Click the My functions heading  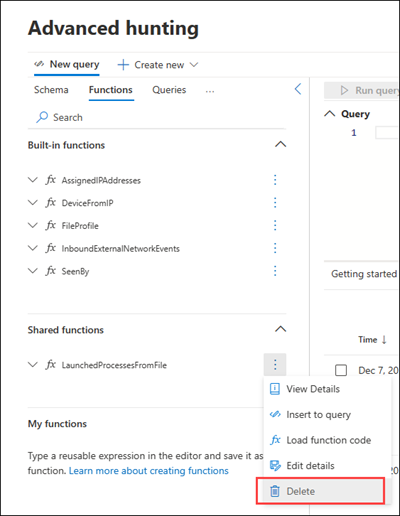[x=57, y=424]
